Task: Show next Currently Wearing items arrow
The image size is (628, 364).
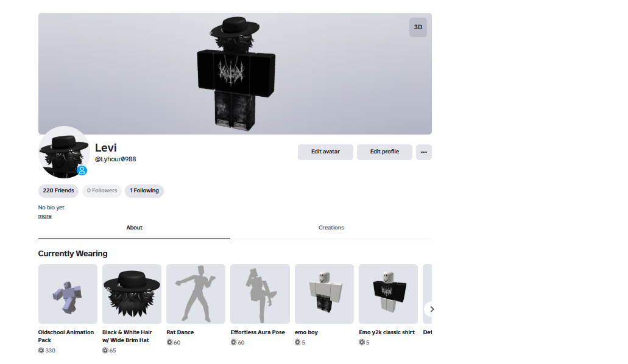Action: pyautogui.click(x=431, y=309)
